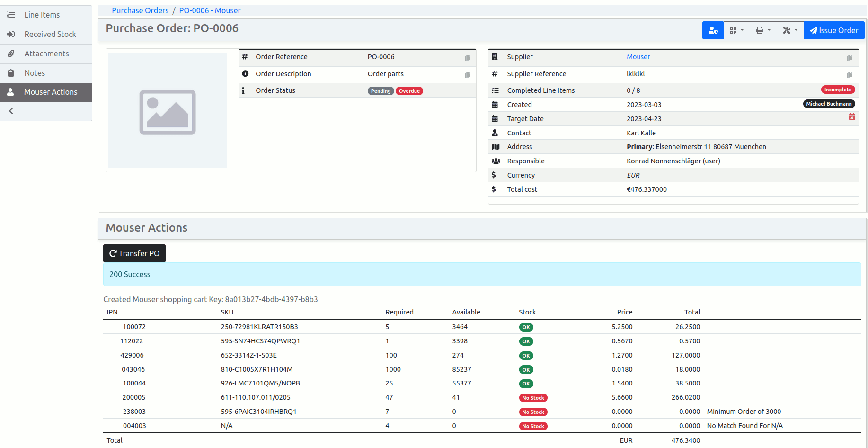The image size is (868, 448).
Task: Open the Mouser supplier link
Action: pos(638,57)
